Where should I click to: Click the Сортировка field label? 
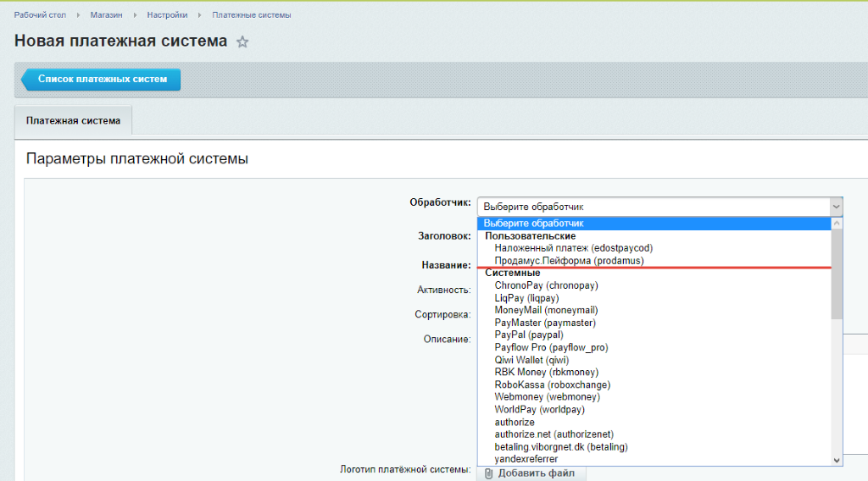[x=442, y=314]
